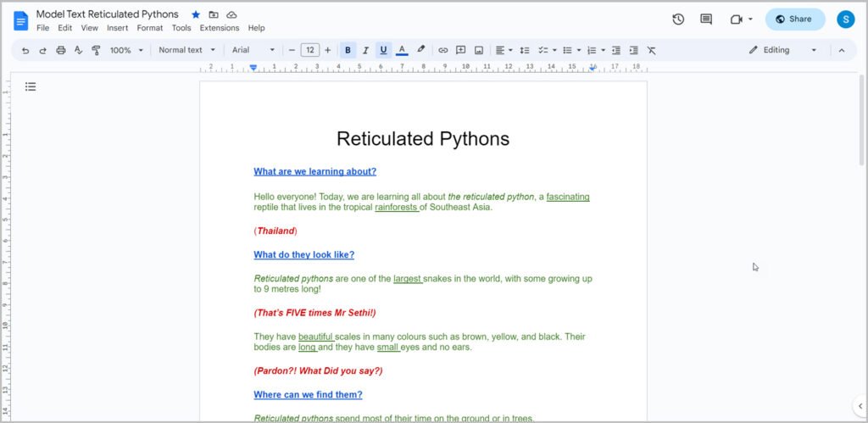The image size is (868, 423).
Task: Decrease indent icon
Action: [x=616, y=50]
